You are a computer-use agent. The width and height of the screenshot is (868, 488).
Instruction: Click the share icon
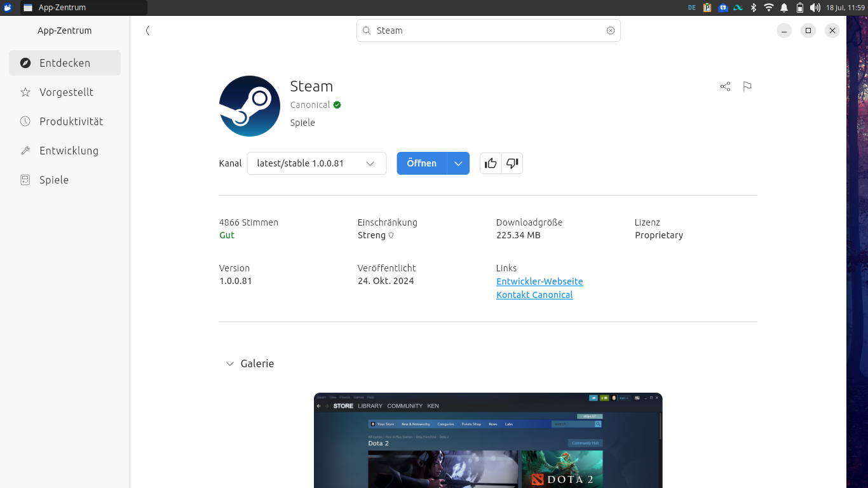725,86
